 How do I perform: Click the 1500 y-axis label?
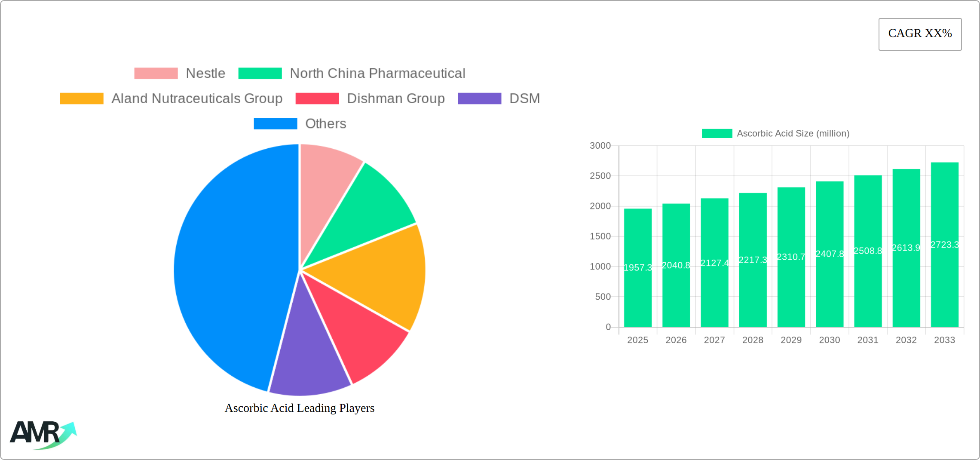coord(600,236)
